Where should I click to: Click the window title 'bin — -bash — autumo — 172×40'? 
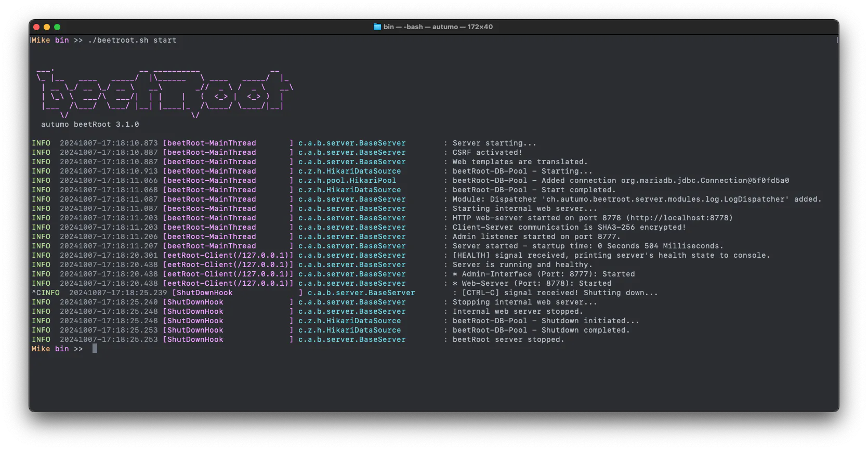pyautogui.click(x=438, y=27)
